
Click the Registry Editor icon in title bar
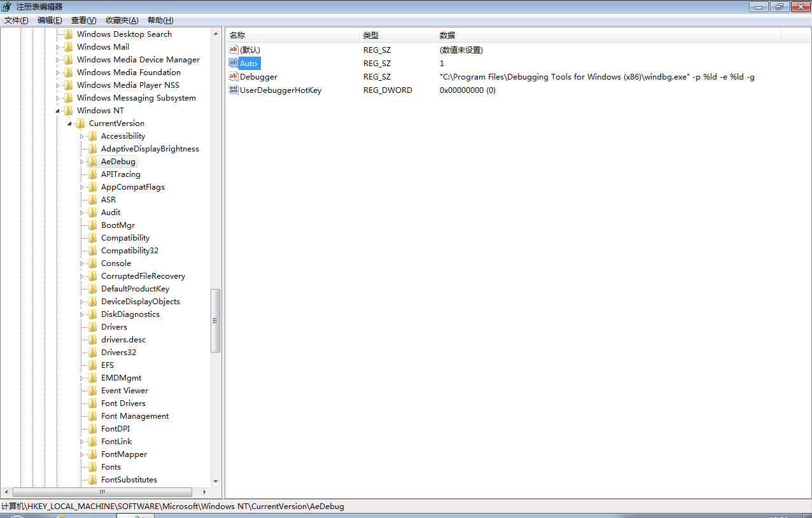pyautogui.click(x=6, y=6)
